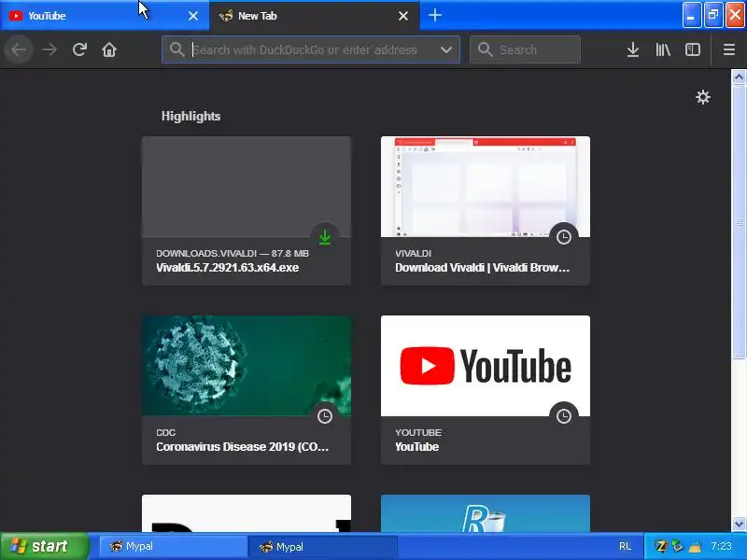The image size is (747, 560).
Task: Click the magnifier icon in address bar
Action: (x=176, y=49)
